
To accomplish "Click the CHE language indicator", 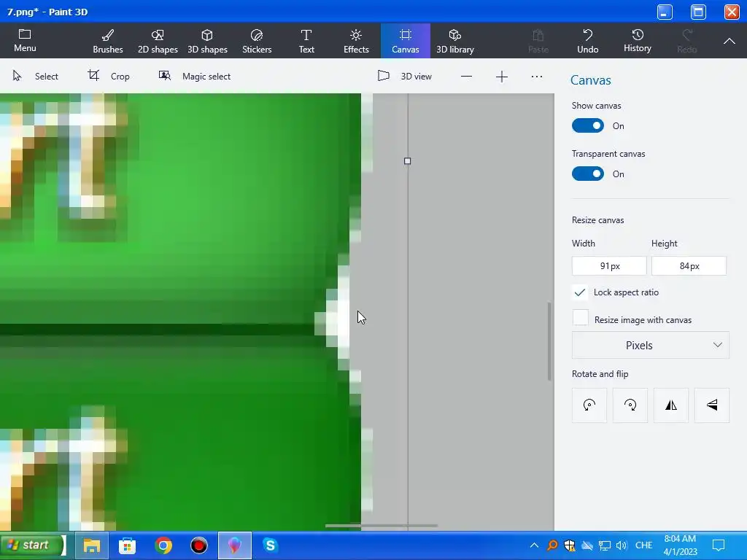I will point(643,545).
